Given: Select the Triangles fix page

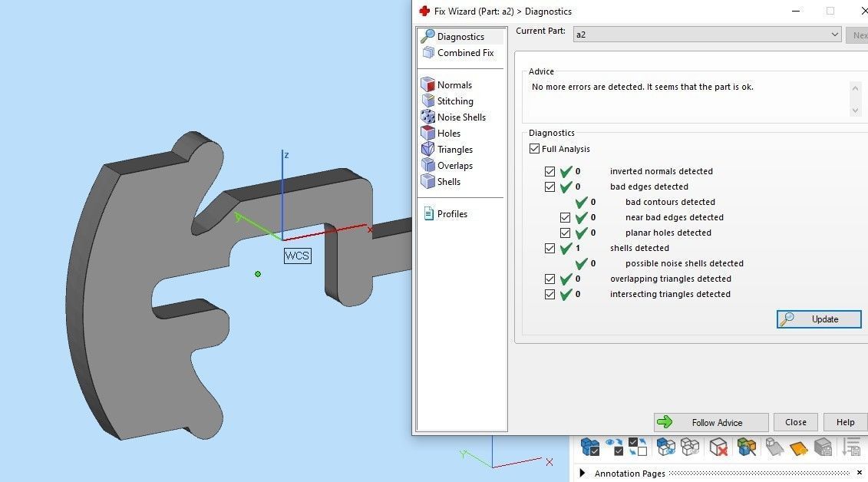Looking at the screenshot, I should [x=454, y=149].
